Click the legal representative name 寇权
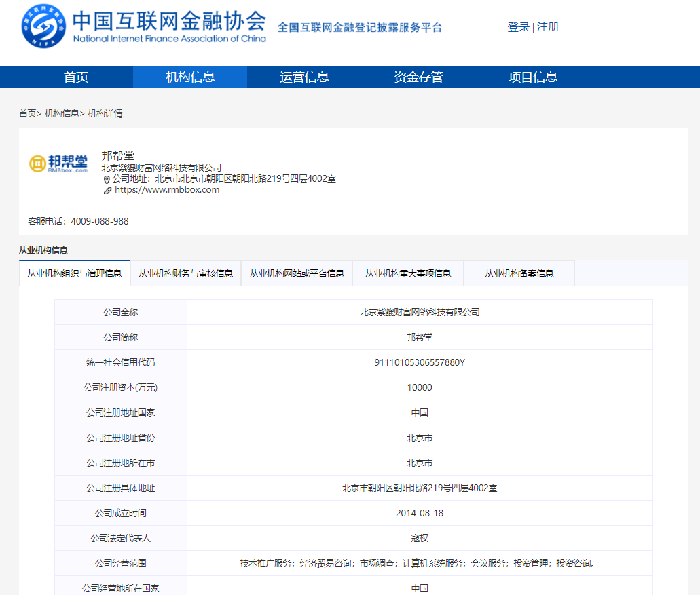 (420, 538)
